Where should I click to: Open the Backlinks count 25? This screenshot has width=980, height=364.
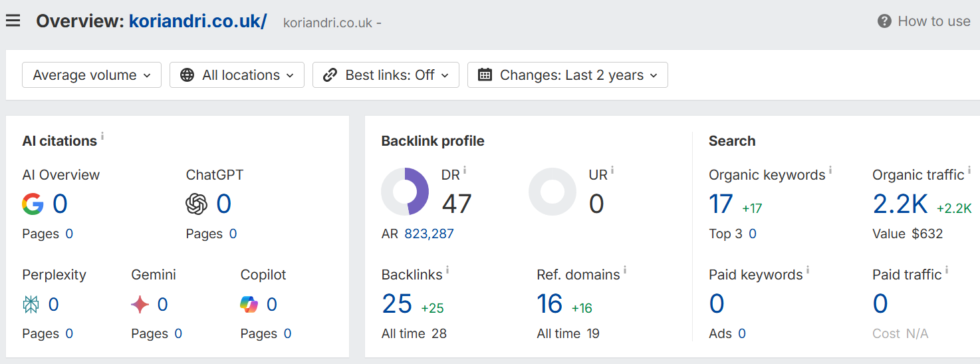pos(397,304)
